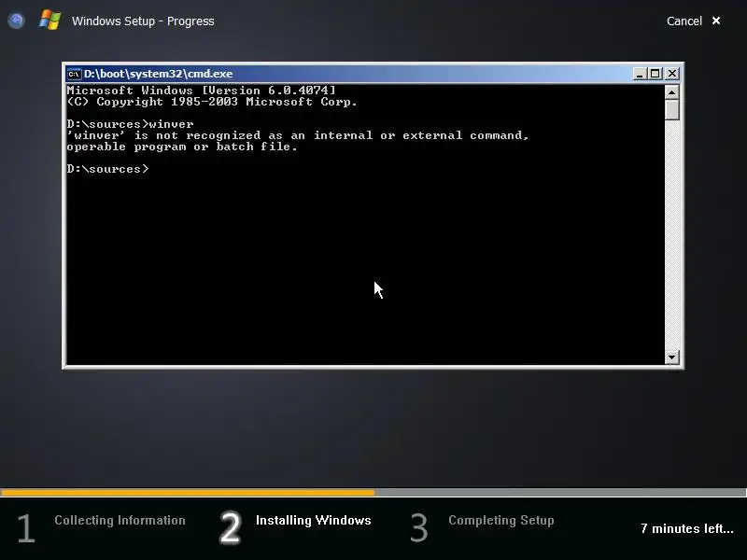The width and height of the screenshot is (747, 560).
Task: Close the cmd.exe window
Action: coord(672,74)
